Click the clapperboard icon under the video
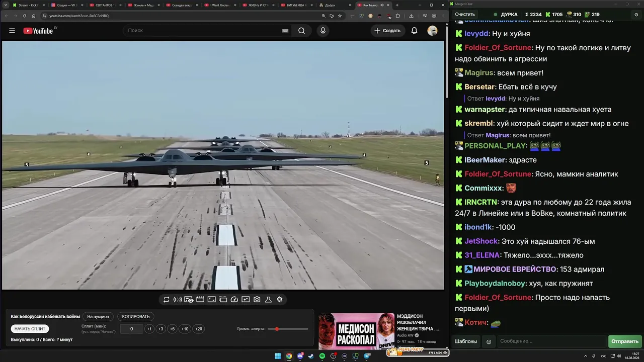The image size is (644, 362). [x=200, y=300]
